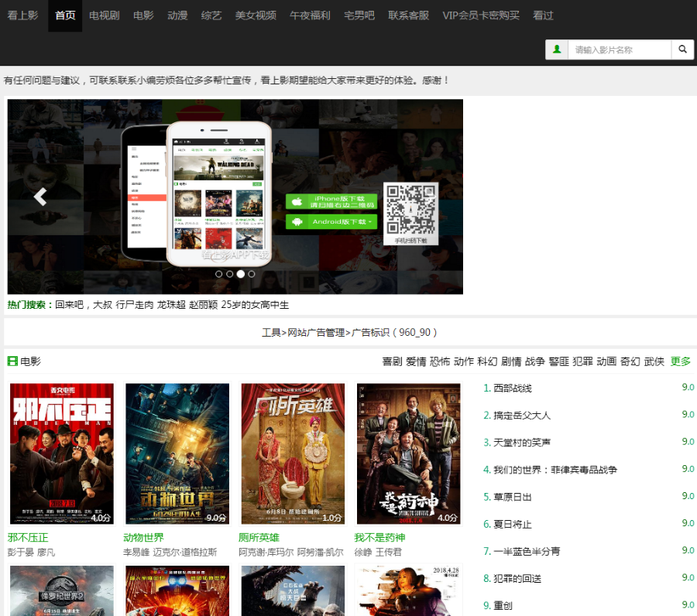Filter movies by 武侠 genre
This screenshot has height=616, width=697.
click(x=654, y=361)
